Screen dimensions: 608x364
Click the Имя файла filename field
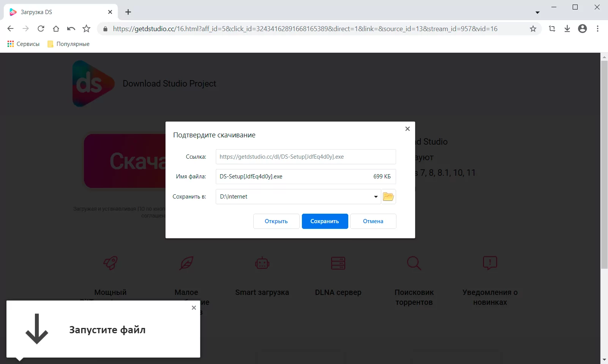click(306, 176)
